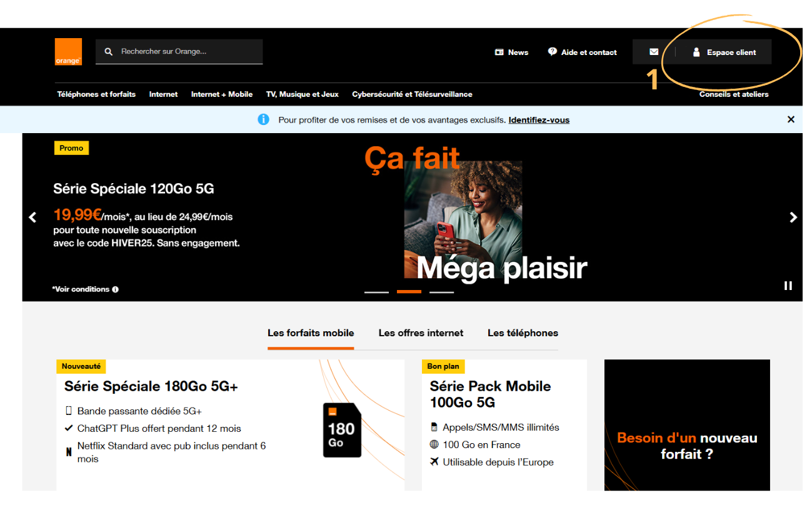Click the Voir conditions info icon

[x=115, y=289]
